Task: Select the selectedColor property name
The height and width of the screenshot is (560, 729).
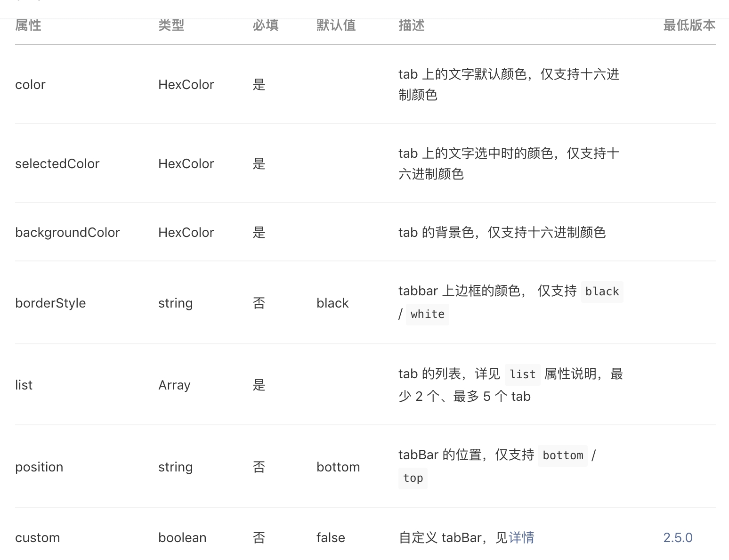Action: pyautogui.click(x=57, y=163)
